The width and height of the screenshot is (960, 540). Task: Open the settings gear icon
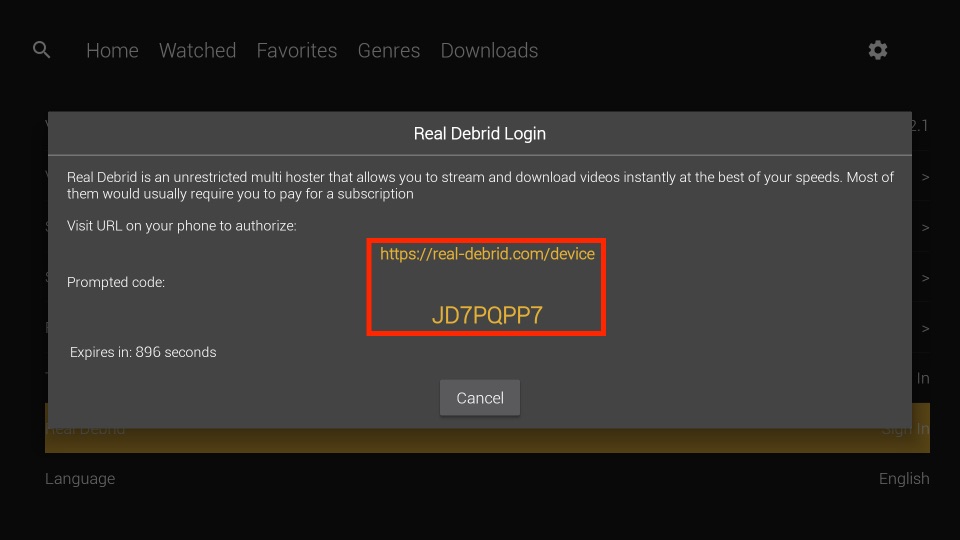pos(878,50)
